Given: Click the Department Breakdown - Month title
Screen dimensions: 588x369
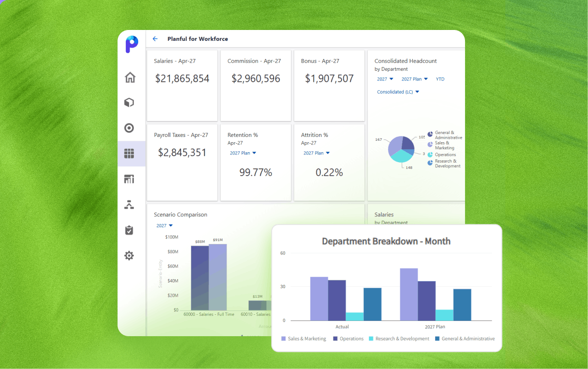Looking at the screenshot, I should tap(386, 242).
